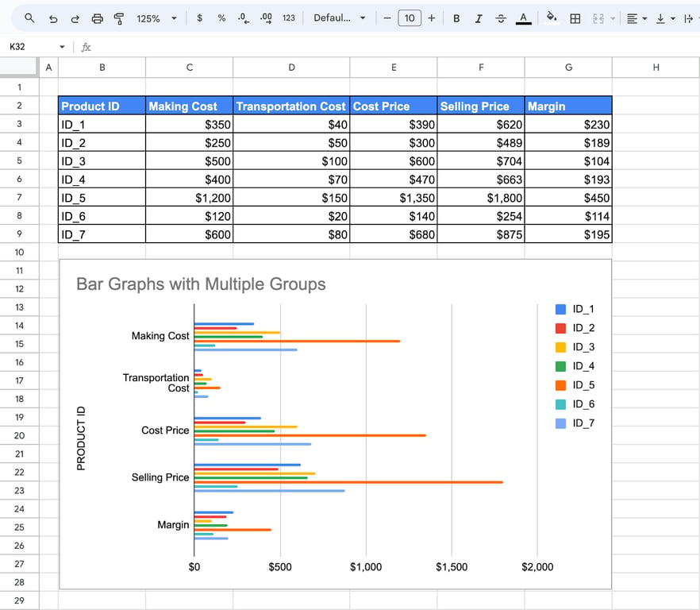The height and width of the screenshot is (610, 700).
Task: Open the Default font dropdown
Action: [340, 18]
